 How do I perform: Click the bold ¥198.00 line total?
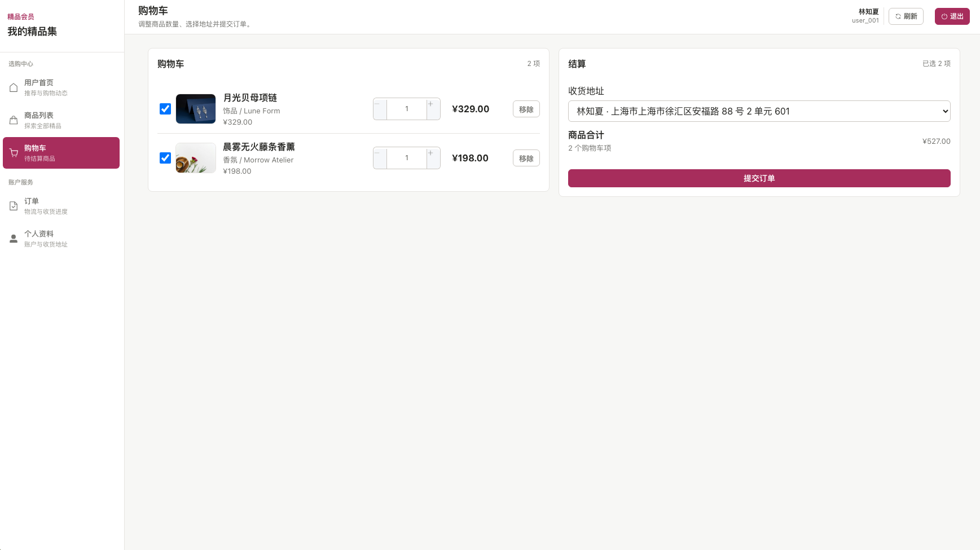pyautogui.click(x=470, y=158)
